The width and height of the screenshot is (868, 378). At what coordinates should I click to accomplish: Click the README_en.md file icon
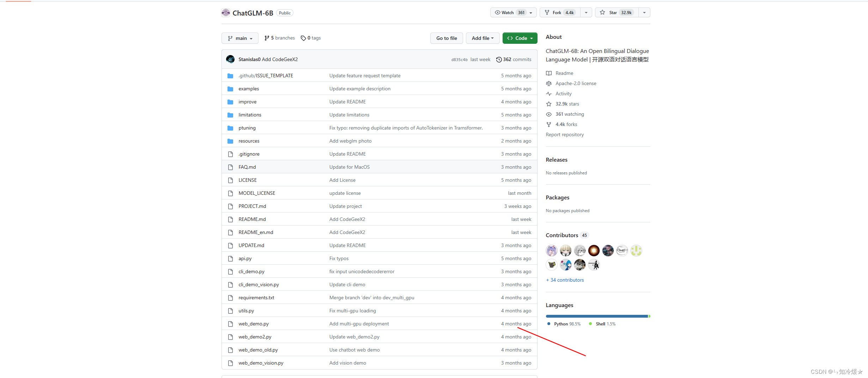pyautogui.click(x=230, y=233)
